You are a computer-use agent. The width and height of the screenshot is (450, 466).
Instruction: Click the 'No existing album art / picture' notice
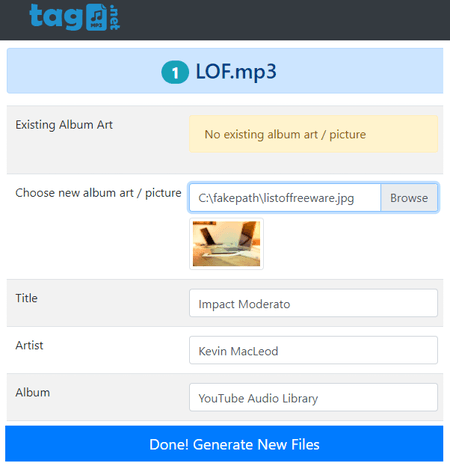tap(313, 134)
